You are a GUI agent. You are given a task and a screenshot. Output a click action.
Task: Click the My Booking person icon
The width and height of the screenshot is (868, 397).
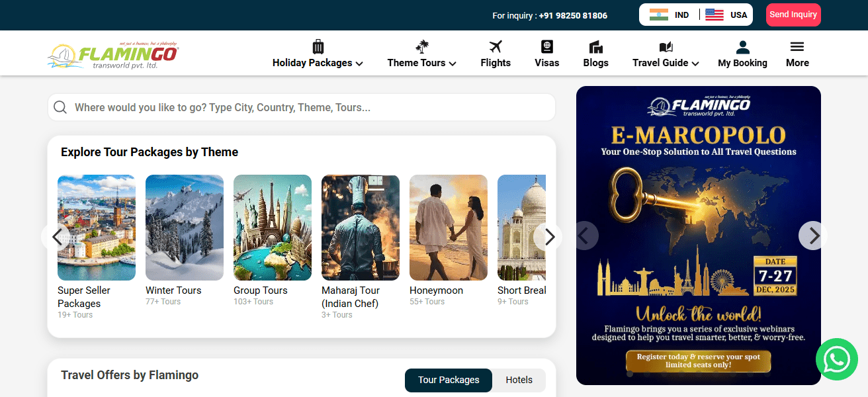point(742,47)
